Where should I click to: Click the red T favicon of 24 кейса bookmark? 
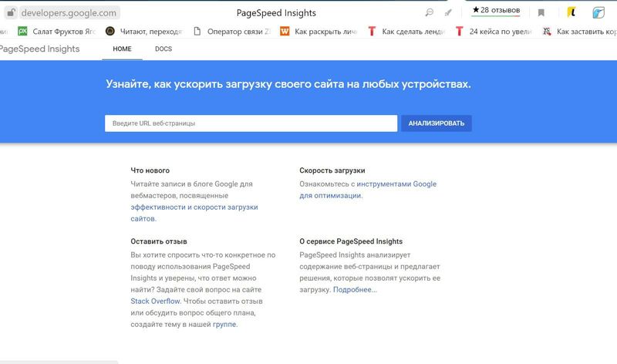coord(459,31)
